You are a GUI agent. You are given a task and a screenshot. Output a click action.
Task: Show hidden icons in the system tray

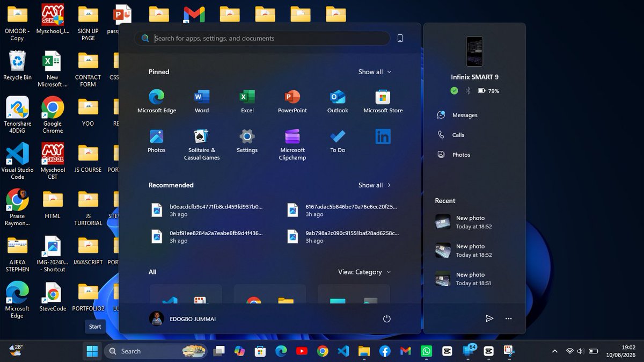554,351
